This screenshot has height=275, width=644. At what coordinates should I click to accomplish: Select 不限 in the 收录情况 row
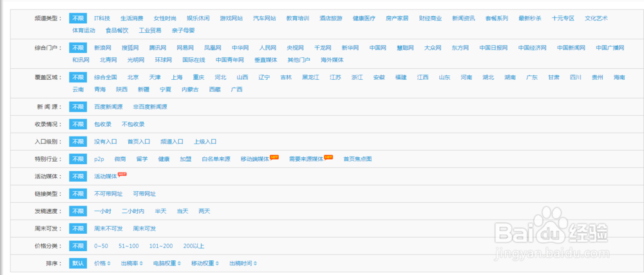tap(78, 124)
